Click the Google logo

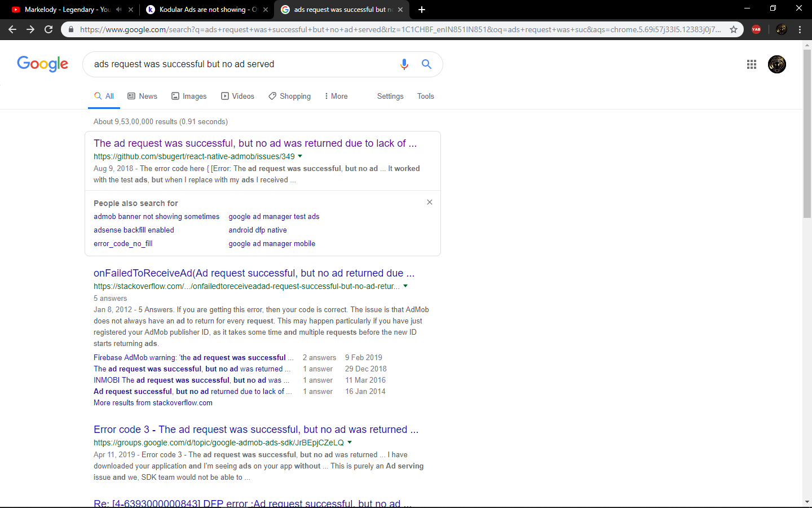click(x=43, y=64)
